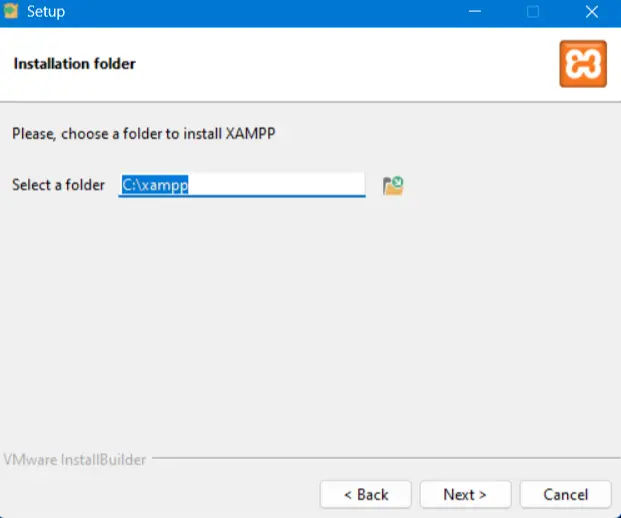Image resolution: width=621 pixels, height=518 pixels.
Task: Click the 'Installation folder' heading
Action: pos(74,64)
